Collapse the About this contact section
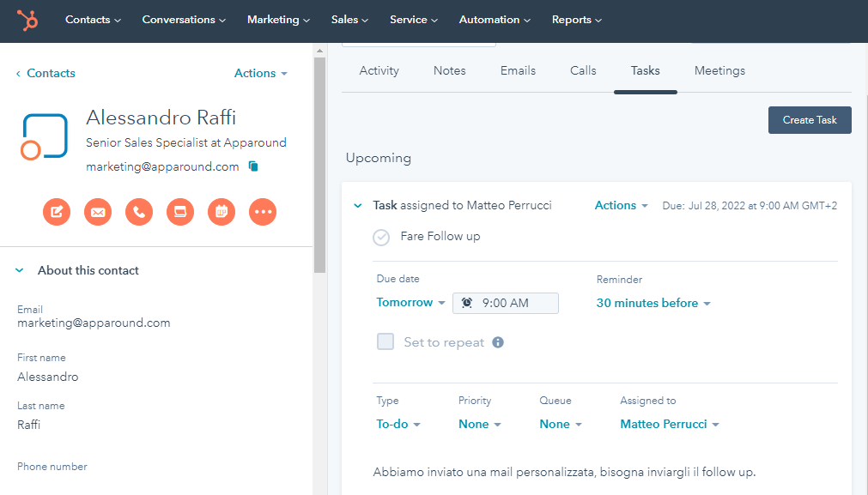The height and width of the screenshot is (495, 868). coord(21,270)
